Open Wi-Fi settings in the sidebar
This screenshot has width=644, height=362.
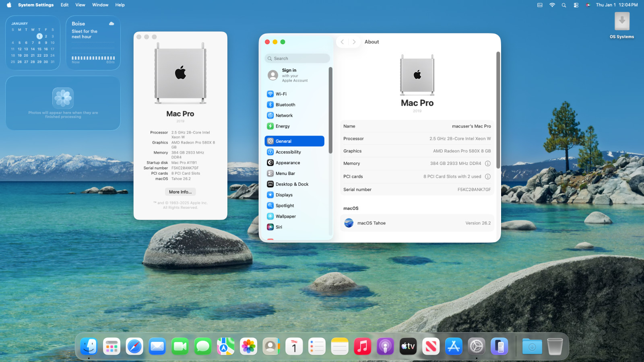(281, 94)
